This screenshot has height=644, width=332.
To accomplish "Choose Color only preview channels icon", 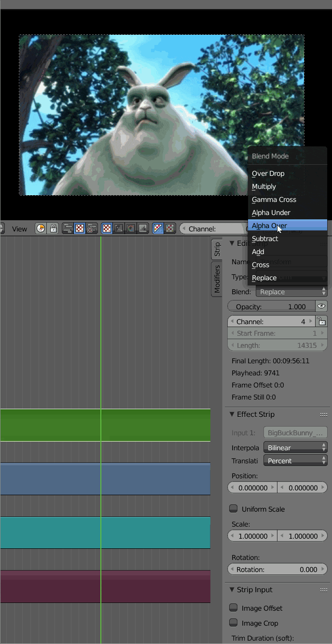I will pyautogui.click(x=170, y=229).
